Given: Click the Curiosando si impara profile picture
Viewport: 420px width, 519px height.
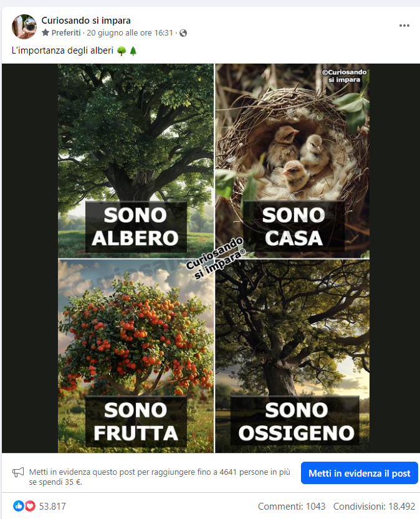Looking at the screenshot, I should click(x=24, y=26).
